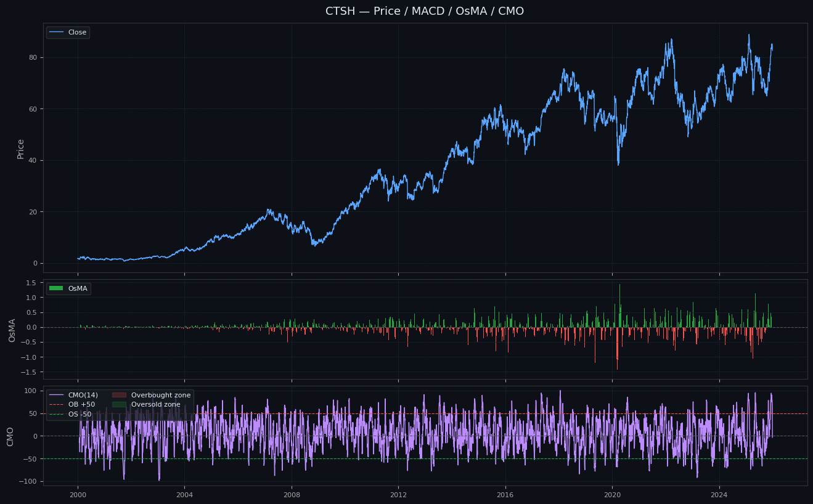Click the 2008 x-axis tick label

pos(292,495)
